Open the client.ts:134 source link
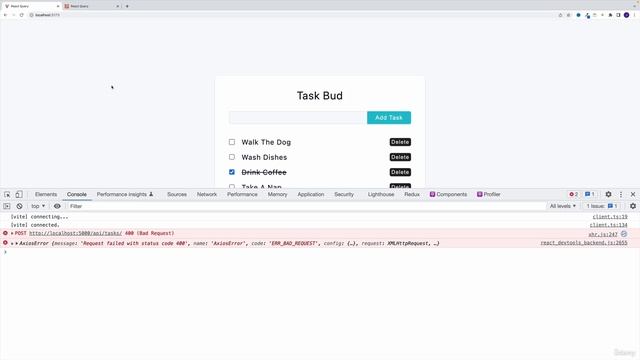 tap(608, 225)
